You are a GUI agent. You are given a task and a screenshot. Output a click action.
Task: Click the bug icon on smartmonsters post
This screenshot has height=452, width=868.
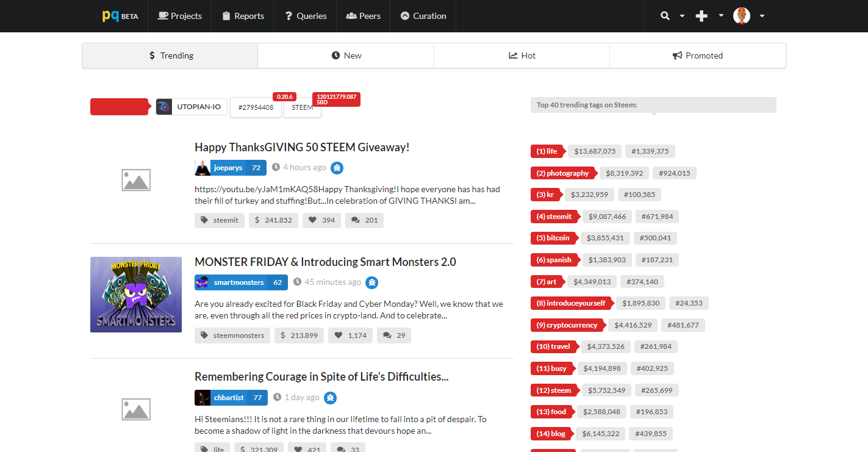371,282
